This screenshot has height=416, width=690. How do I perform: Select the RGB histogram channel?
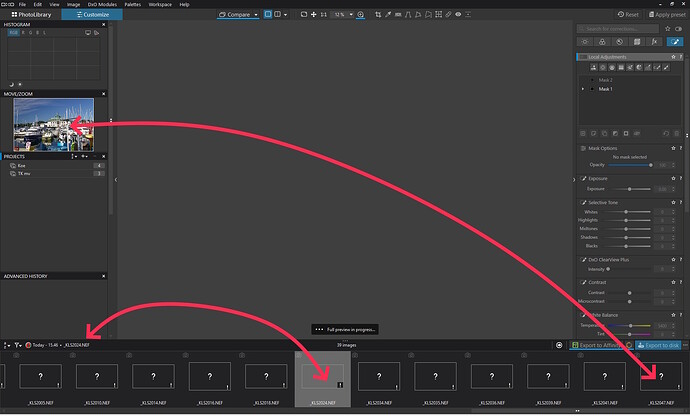pos(14,33)
